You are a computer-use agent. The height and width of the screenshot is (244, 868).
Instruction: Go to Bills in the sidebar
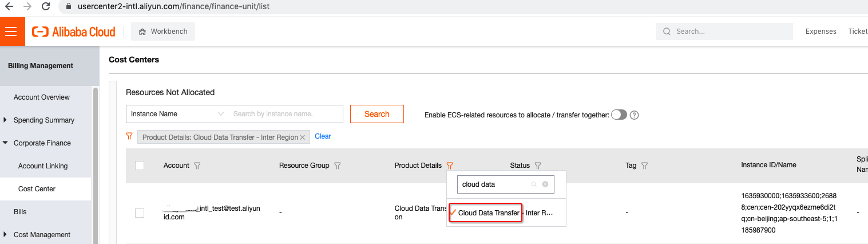tap(20, 212)
